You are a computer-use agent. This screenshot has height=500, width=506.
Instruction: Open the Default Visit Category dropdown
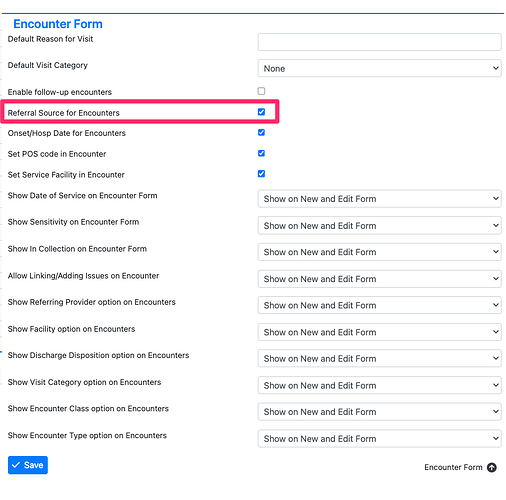379,68
